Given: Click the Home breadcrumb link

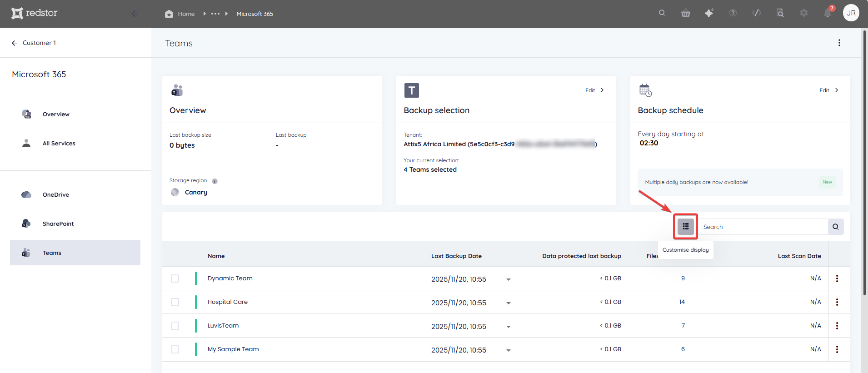Looking at the screenshot, I should (186, 14).
